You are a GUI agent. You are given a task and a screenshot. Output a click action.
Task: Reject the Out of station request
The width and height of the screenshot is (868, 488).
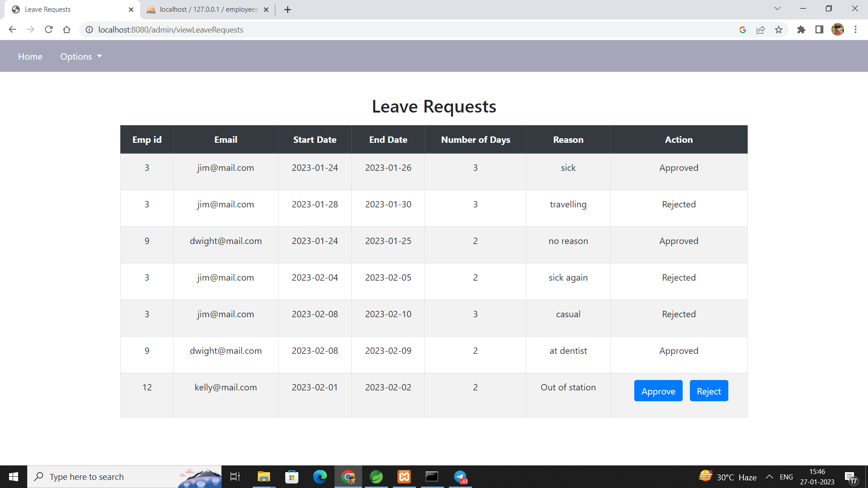[708, 390]
